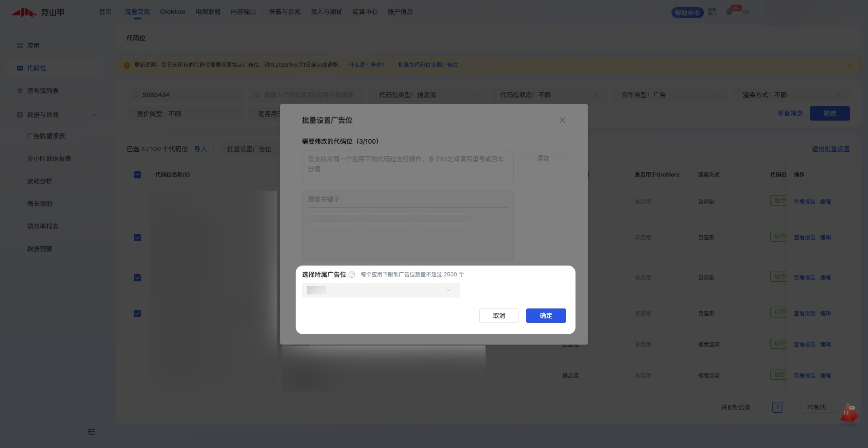The height and width of the screenshot is (448, 868).
Task: Open 波动分析 in the sidebar
Action: pyautogui.click(x=40, y=181)
